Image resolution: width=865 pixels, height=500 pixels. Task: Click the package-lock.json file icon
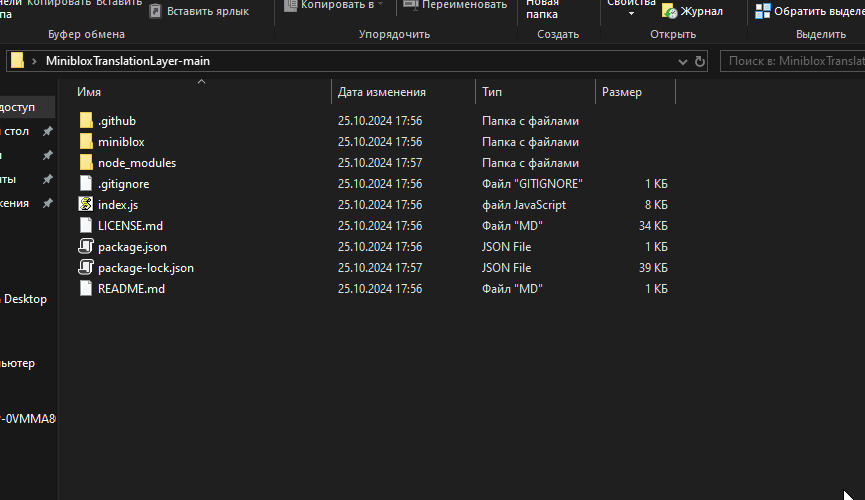pyautogui.click(x=86, y=267)
